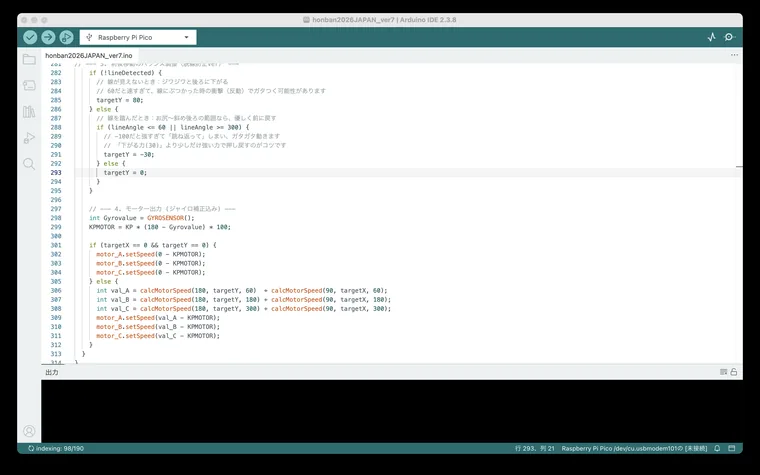760x475 pixels.
Task: Start the debugger with the play-bug icon
Action: 66,37
